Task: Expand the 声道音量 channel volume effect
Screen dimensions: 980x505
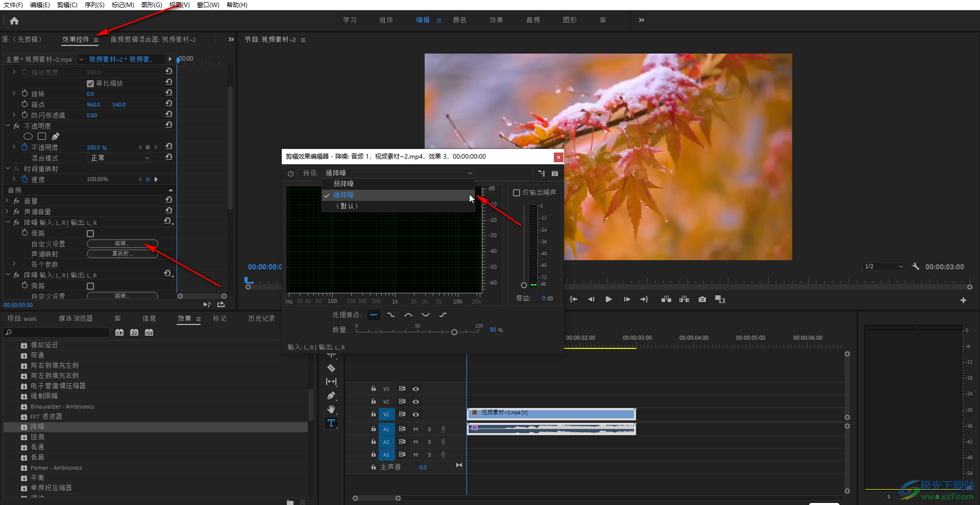Action: [8, 212]
